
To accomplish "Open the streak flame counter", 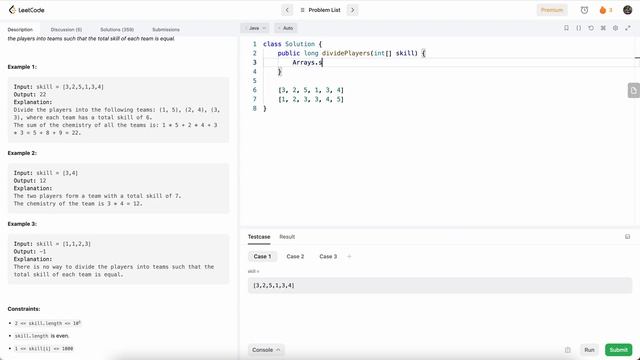I will (x=606, y=10).
